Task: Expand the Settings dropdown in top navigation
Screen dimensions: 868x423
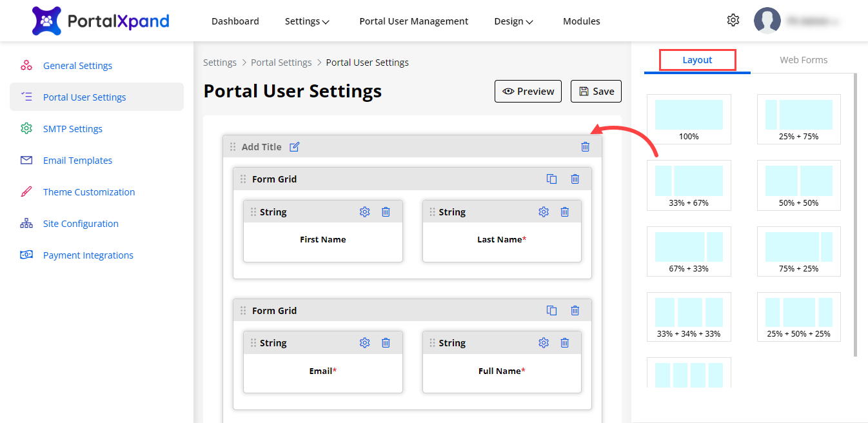Action: [307, 21]
